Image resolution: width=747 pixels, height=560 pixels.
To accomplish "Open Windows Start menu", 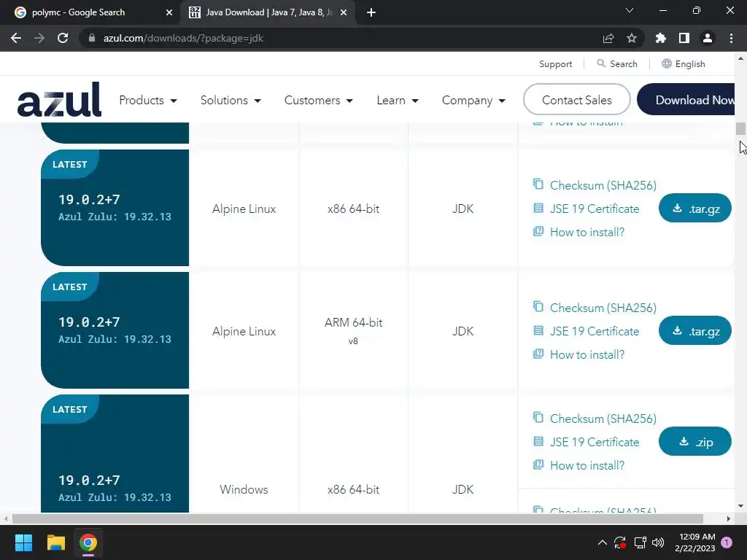I will tap(23, 542).
